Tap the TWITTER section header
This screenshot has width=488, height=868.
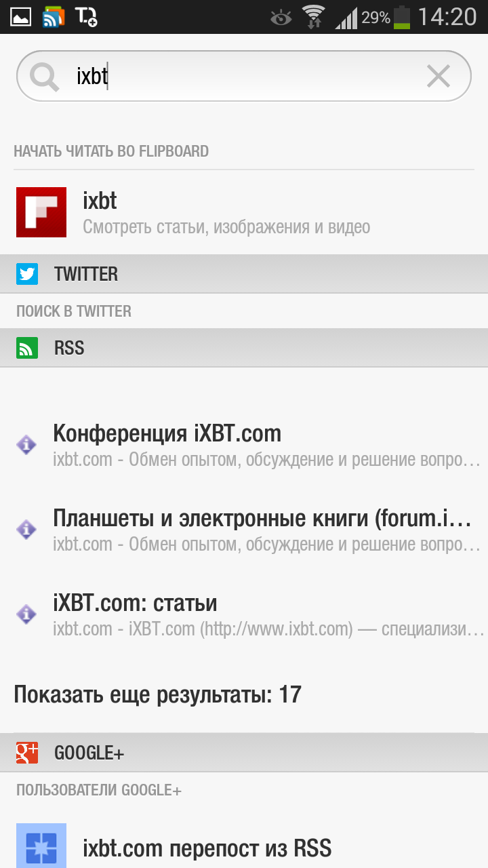click(x=244, y=274)
